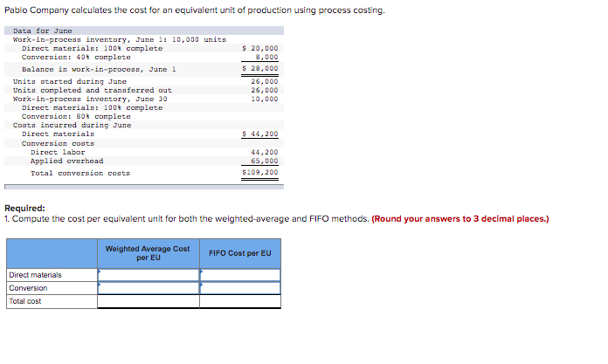The width and height of the screenshot is (608, 364).
Task: Click the '$ 44,200' direct materials cost value
Action: pos(260,134)
